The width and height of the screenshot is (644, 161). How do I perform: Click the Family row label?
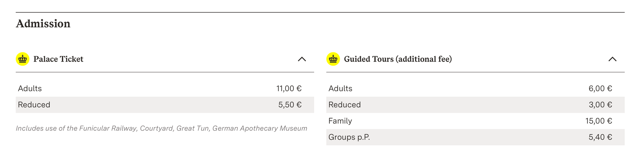pyautogui.click(x=340, y=121)
